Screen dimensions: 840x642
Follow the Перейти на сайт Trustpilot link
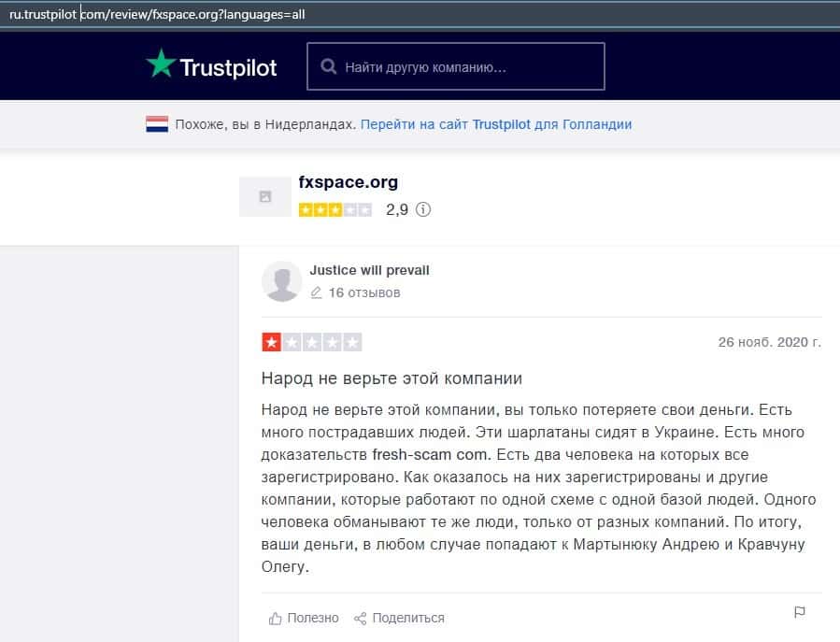pyautogui.click(x=496, y=124)
